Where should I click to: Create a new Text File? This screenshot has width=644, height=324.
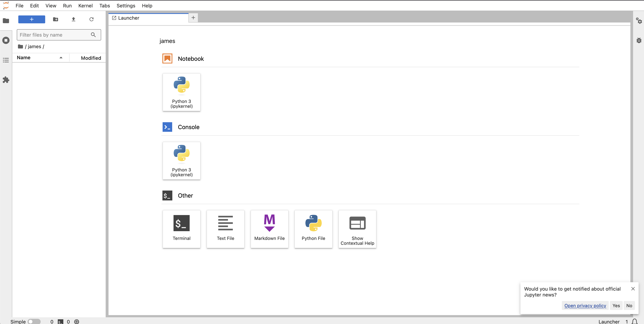coord(225,229)
